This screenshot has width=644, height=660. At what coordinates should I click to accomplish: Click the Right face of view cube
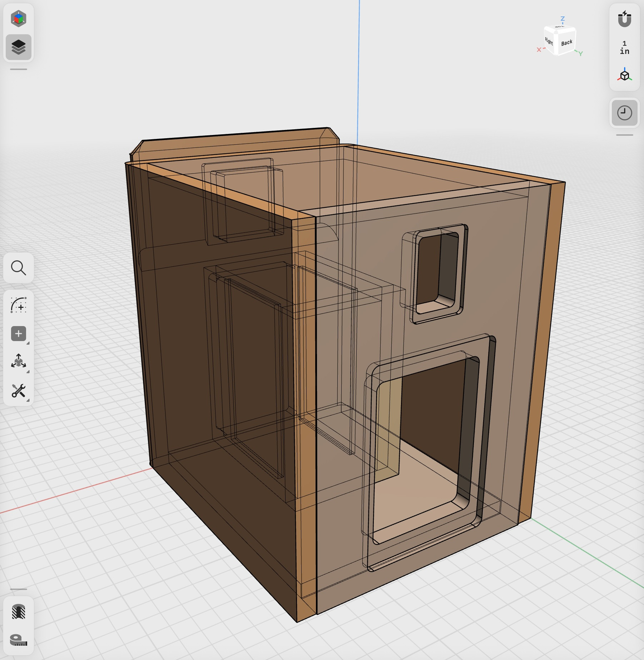click(x=550, y=41)
